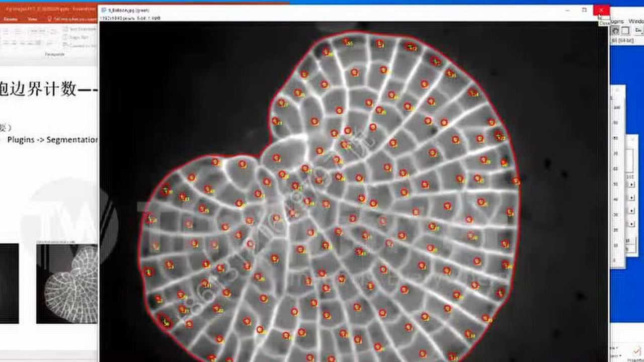This screenshot has width=644, height=362.
Task: Minimize the ImageJ image window
Action: pos(568,10)
